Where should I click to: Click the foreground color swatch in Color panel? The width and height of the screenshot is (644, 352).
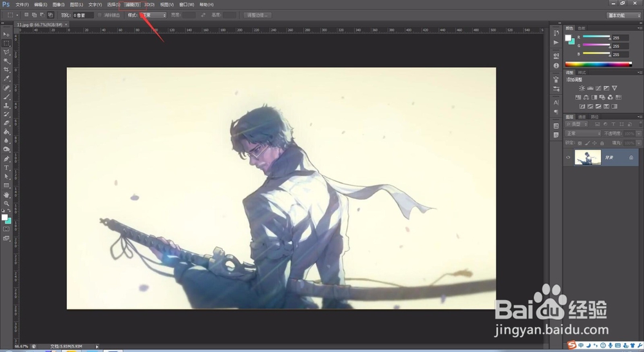click(x=567, y=38)
